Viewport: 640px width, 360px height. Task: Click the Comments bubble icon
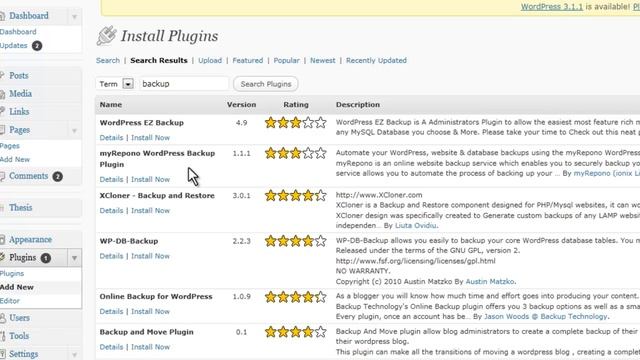coord(2,176)
